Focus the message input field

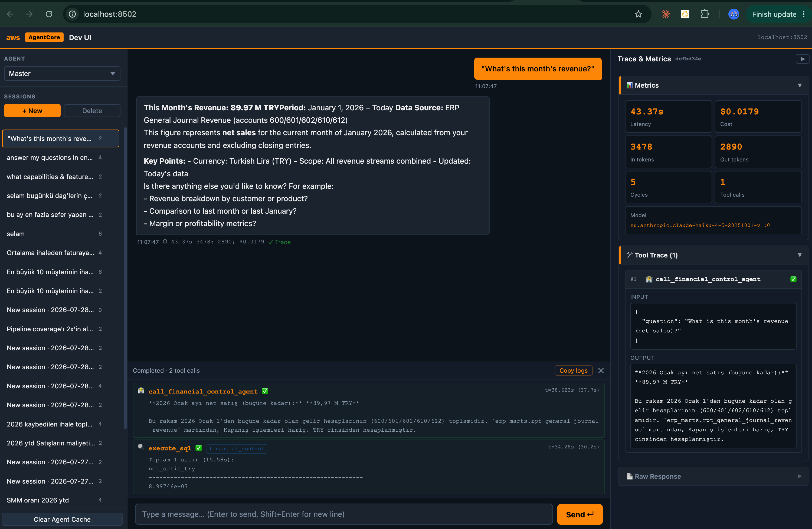tap(344, 514)
